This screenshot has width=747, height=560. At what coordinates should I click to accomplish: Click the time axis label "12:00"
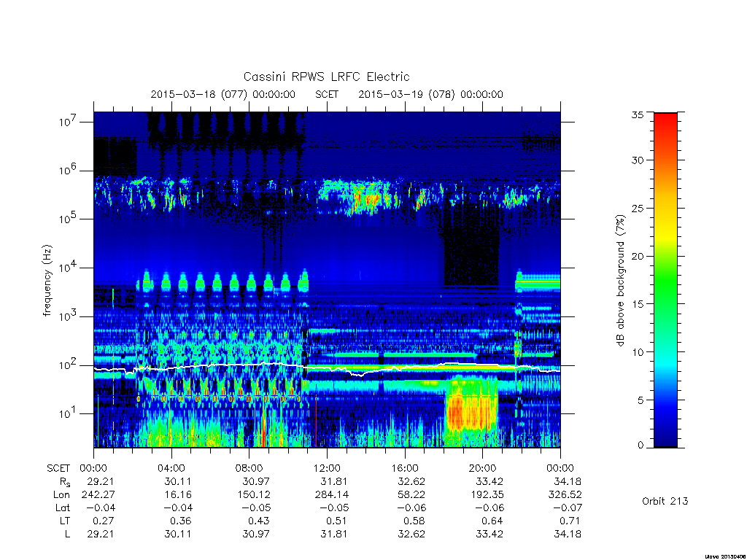pyautogui.click(x=327, y=468)
